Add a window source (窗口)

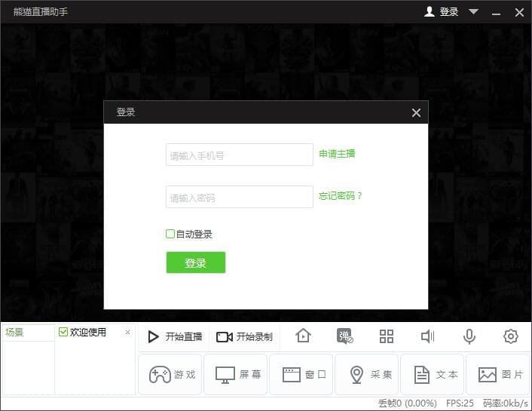(301, 374)
